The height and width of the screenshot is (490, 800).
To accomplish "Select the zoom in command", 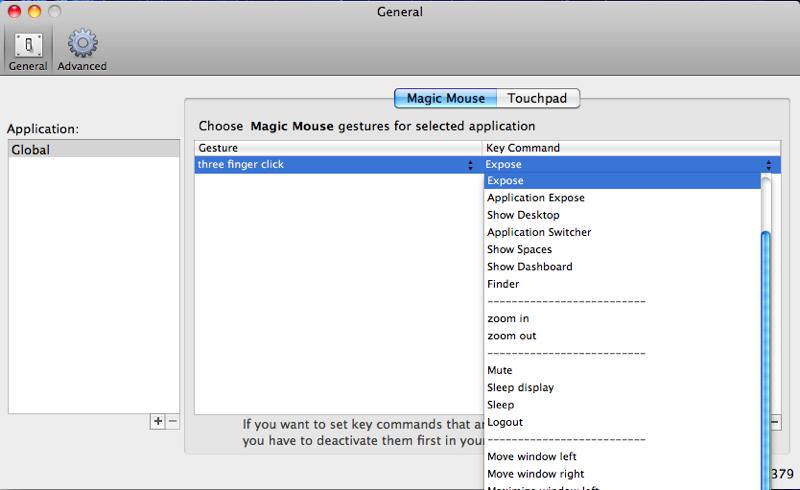I will (622, 318).
